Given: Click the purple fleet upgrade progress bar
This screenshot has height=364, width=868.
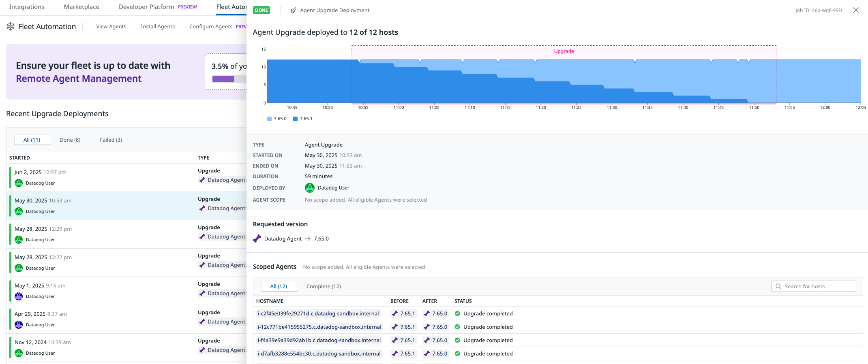Looking at the screenshot, I should pyautogui.click(x=223, y=79).
